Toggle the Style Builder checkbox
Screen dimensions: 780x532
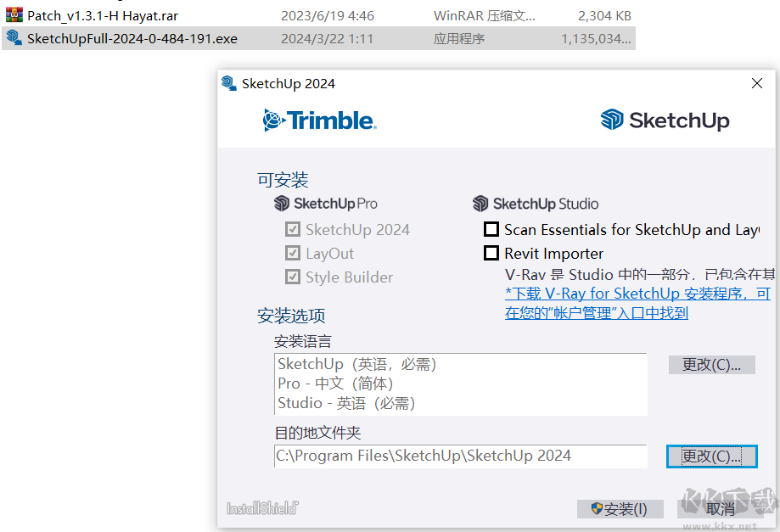pyautogui.click(x=293, y=277)
